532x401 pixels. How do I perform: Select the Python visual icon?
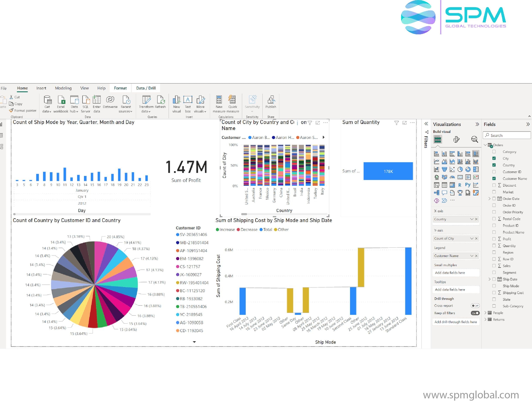[x=468, y=185]
